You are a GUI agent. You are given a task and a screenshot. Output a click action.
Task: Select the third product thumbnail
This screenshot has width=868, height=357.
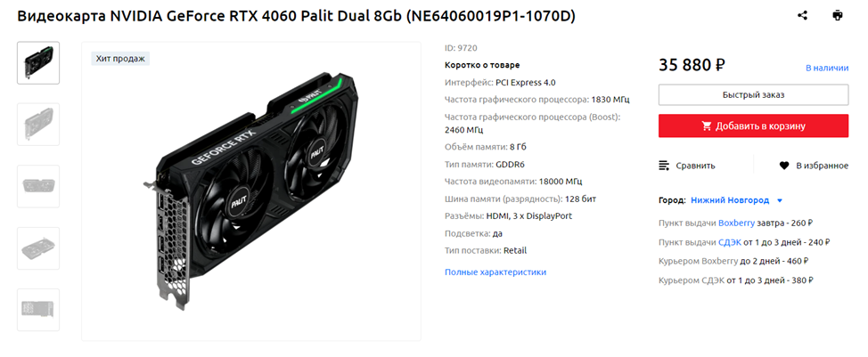38,186
